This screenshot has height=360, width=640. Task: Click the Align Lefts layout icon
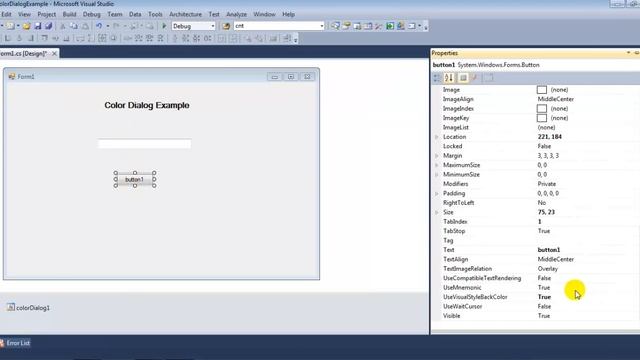[x=8, y=38]
